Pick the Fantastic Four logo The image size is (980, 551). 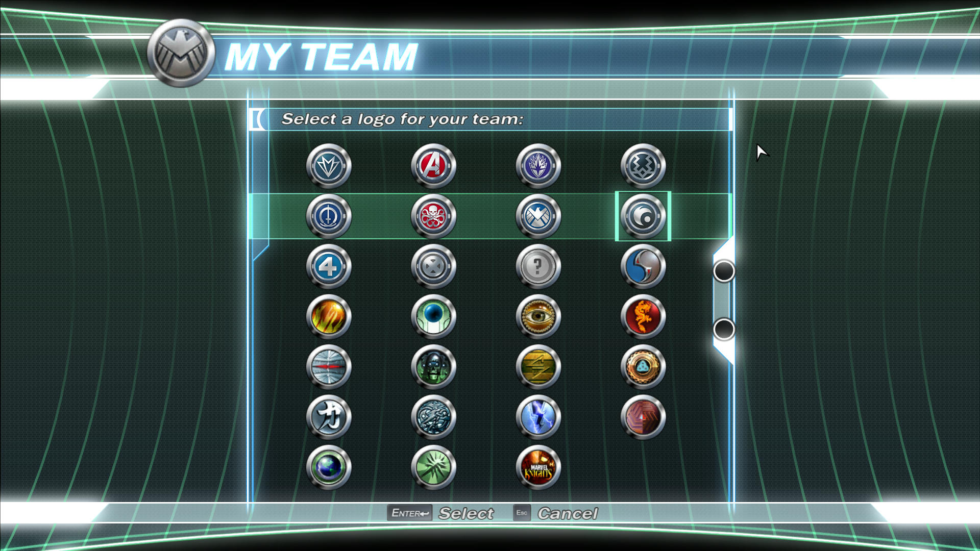[329, 266]
